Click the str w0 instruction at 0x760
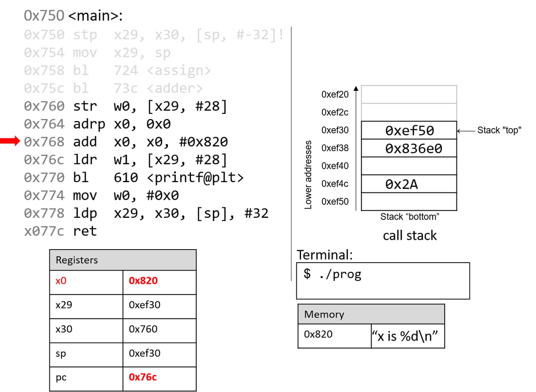Screen dimensions: 536x392 pos(126,106)
